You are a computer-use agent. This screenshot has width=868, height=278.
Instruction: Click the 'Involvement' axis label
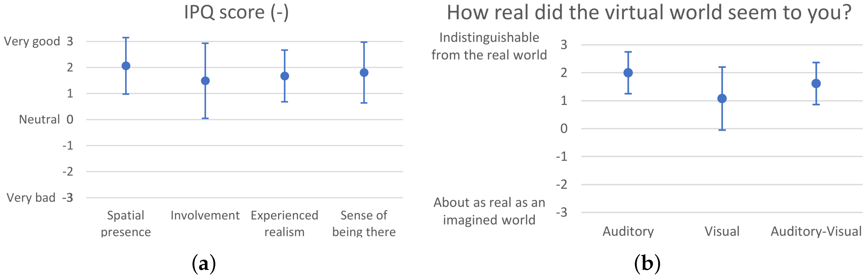pyautogui.click(x=205, y=215)
